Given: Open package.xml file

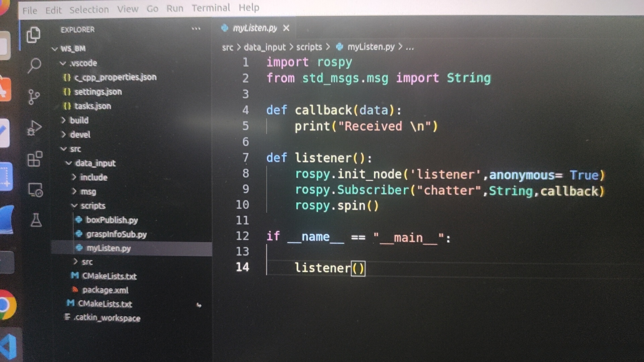Looking at the screenshot, I should tap(105, 290).
